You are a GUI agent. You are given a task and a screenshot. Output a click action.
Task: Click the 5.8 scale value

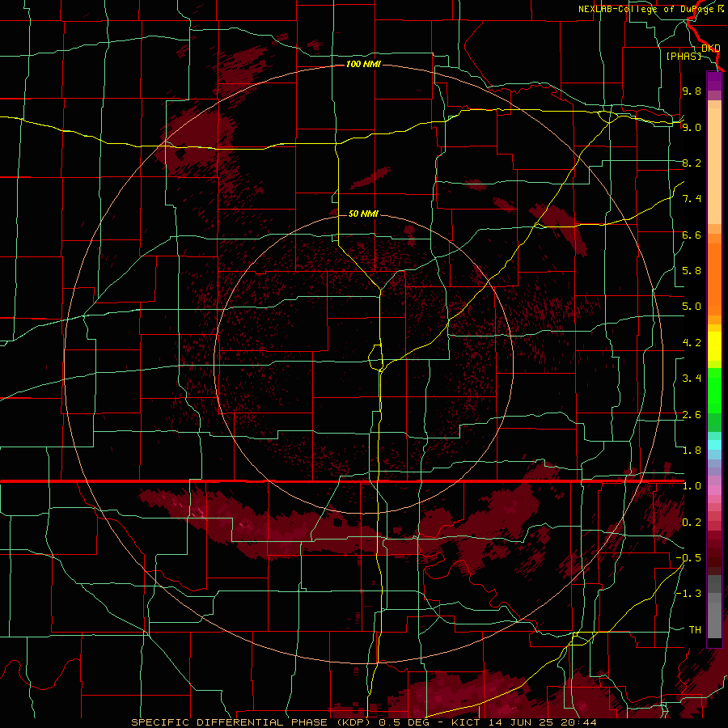pos(692,271)
